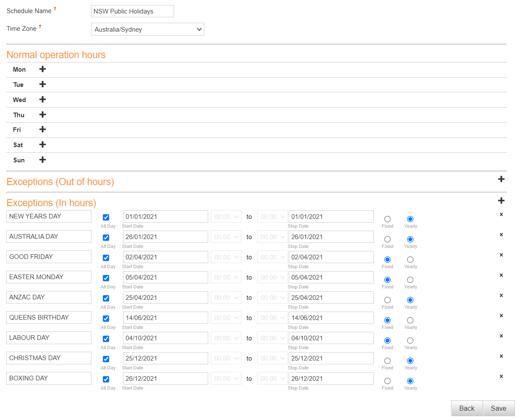This screenshot has height=420, width=523.
Task: Add a new Out of hours exception
Action: click(x=501, y=179)
